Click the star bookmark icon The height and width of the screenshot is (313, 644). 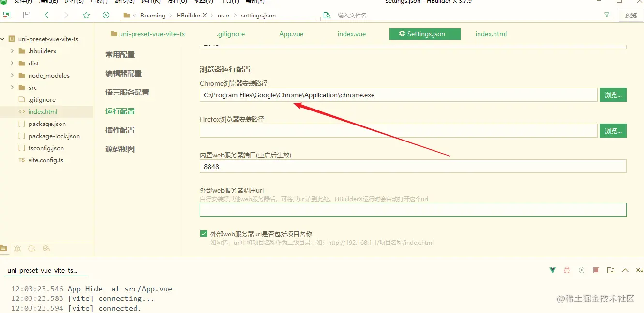tap(86, 16)
